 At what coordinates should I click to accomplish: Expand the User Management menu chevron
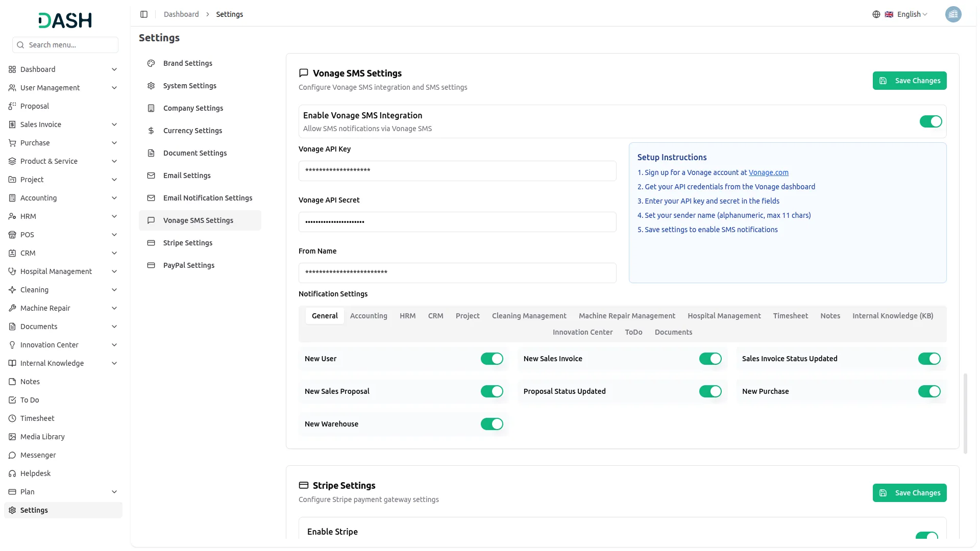114,88
